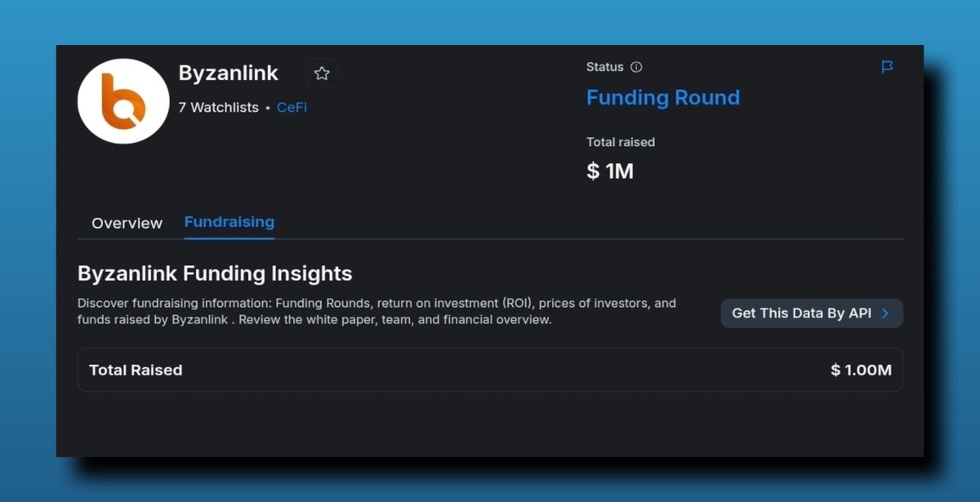Click the Status info circle icon
Screen dimensions: 980x502
click(637, 67)
